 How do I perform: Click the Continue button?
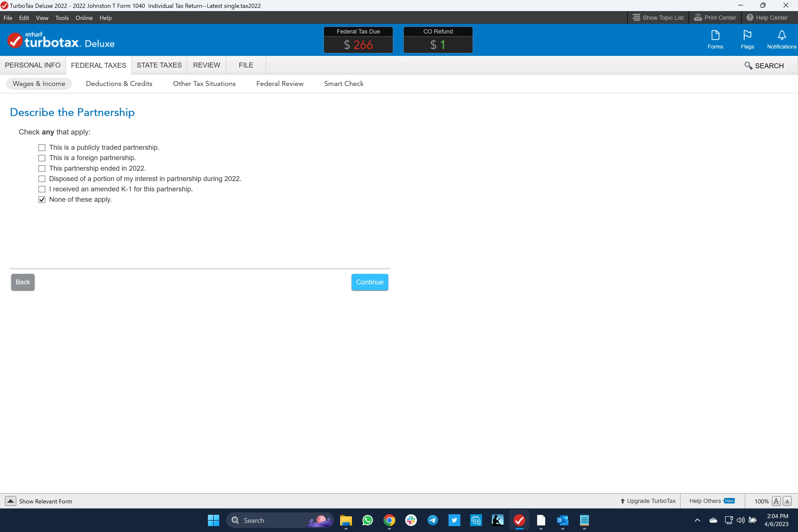pyautogui.click(x=369, y=282)
